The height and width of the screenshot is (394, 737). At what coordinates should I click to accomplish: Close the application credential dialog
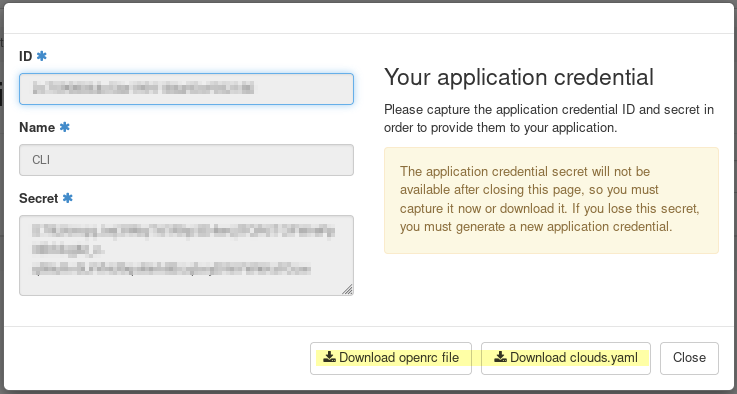[689, 358]
